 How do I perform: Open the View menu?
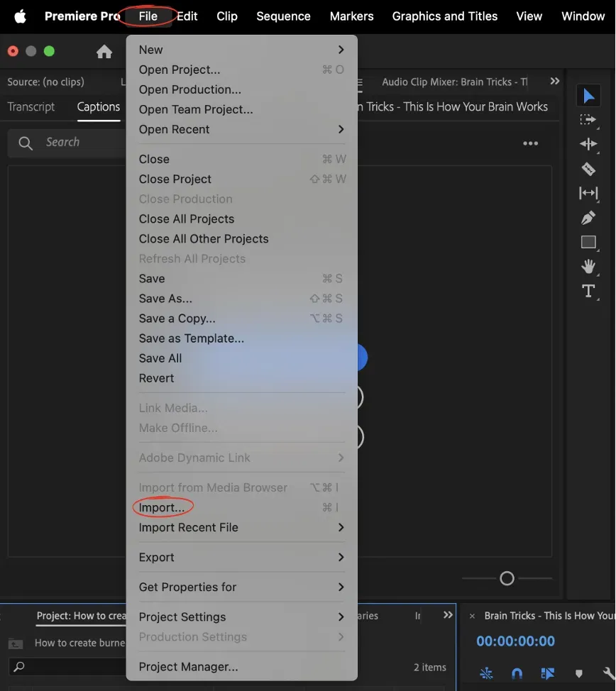tap(529, 16)
